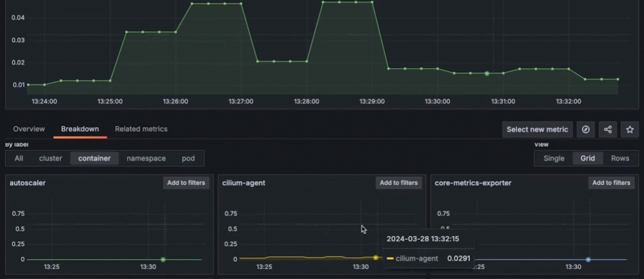This screenshot has height=279, width=644.
Task: Click the yellow cilium-agent legend marker
Action: point(390,258)
